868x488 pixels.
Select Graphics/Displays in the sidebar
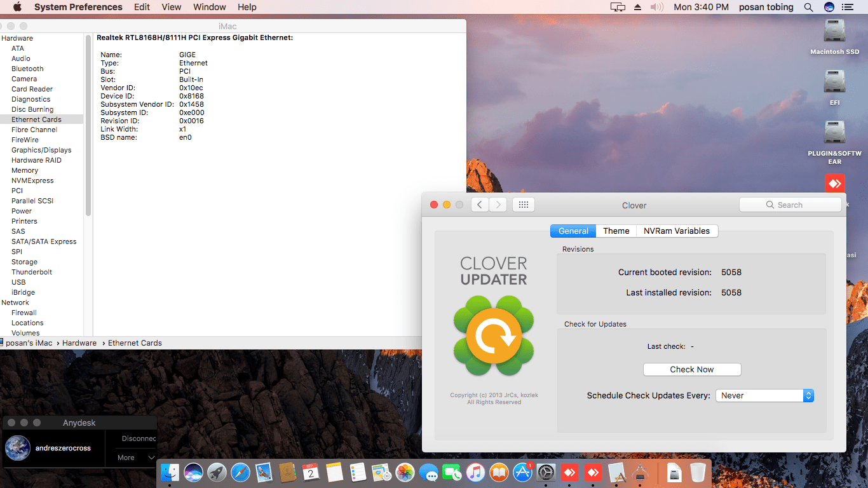point(41,150)
